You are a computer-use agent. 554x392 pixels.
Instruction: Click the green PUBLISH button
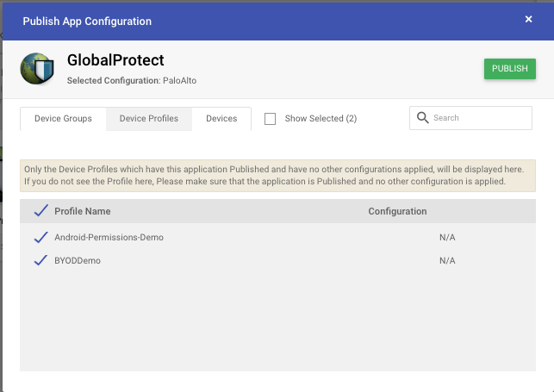coord(510,69)
